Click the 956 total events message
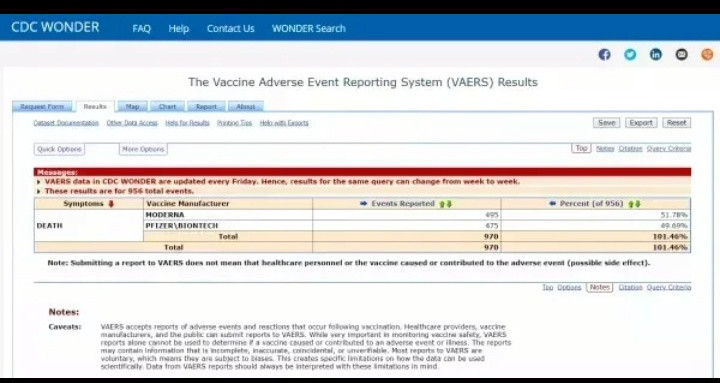Screen dimensions: 720x383 click(119, 191)
